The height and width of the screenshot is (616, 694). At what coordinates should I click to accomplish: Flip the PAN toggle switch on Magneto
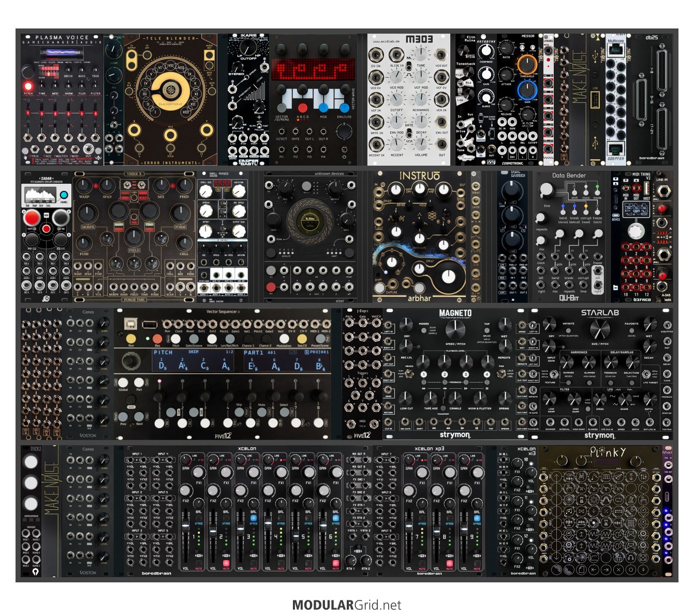coord(501,374)
